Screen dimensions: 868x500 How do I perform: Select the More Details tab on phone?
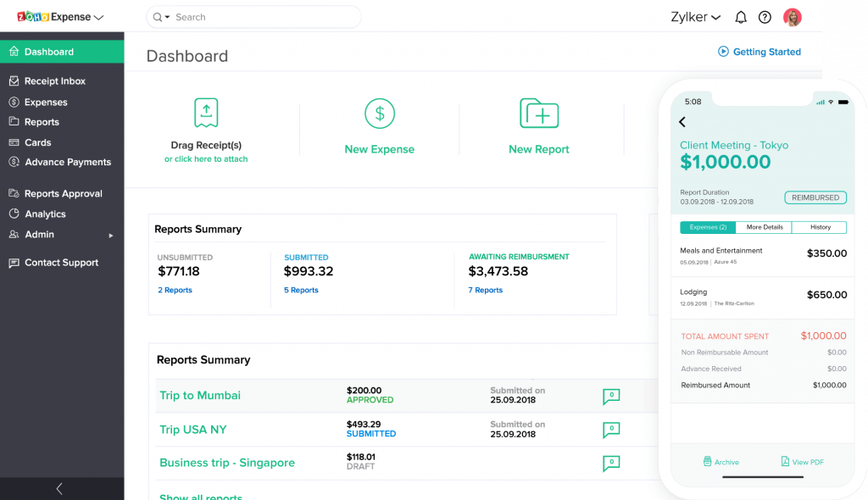click(x=764, y=227)
